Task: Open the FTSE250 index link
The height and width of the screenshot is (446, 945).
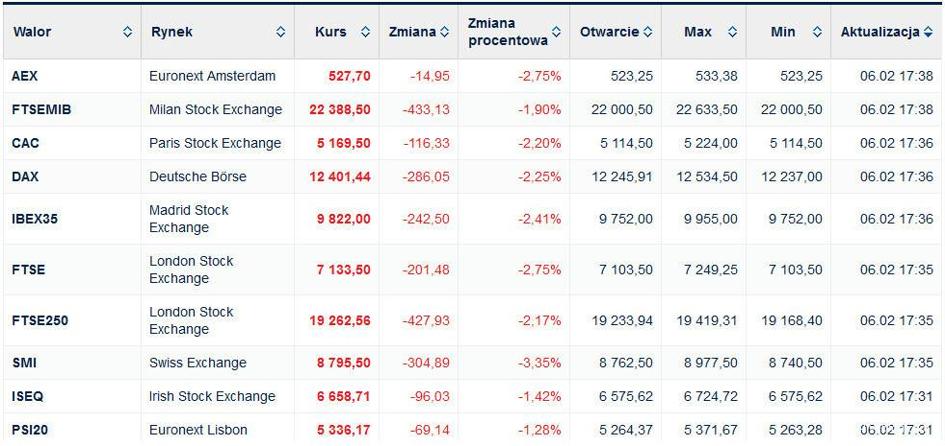Action: point(40,321)
